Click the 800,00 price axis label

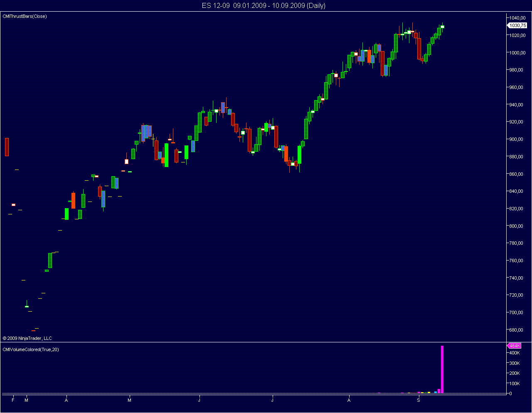tap(517, 226)
